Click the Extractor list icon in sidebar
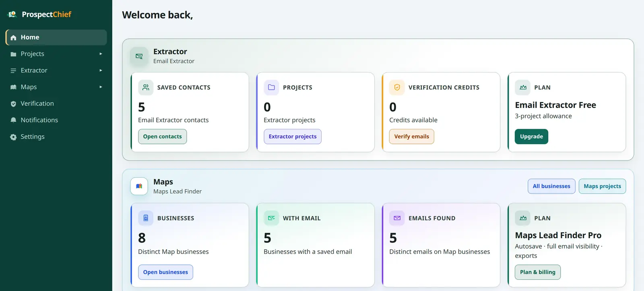Viewport: 644px width, 291px height. point(13,71)
